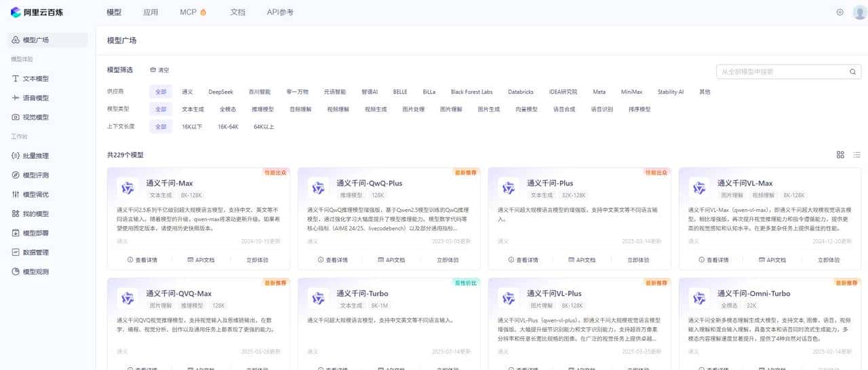The width and height of the screenshot is (868, 370).
Task: Select 全部 in the 上下文长度 row
Action: point(161,127)
